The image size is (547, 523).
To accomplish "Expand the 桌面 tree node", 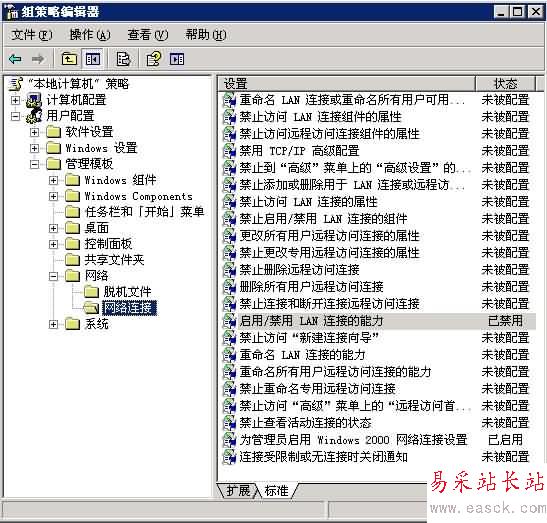I will [x=53, y=228].
